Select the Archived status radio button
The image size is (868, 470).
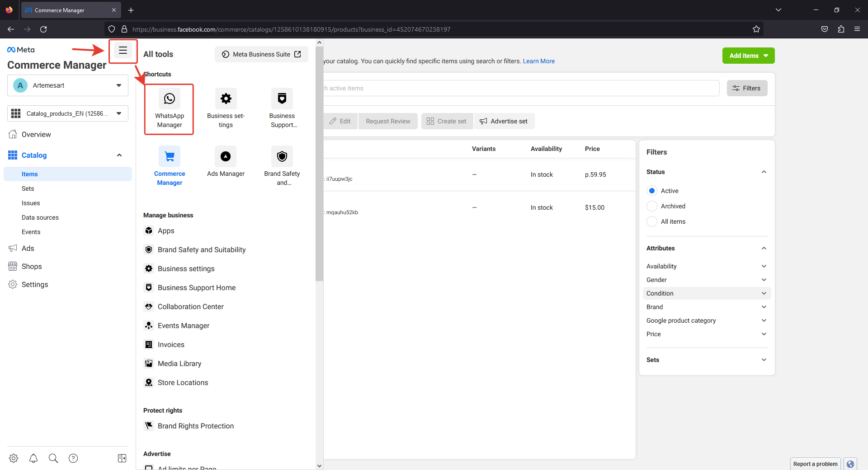tap(652, 206)
